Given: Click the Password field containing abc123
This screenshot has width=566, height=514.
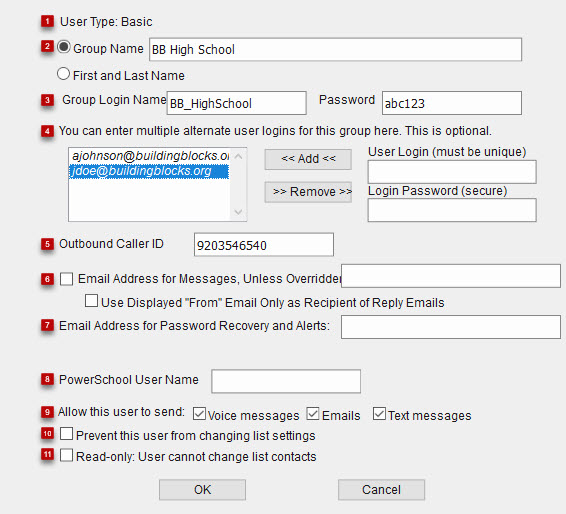Looking at the screenshot, I should (x=452, y=103).
